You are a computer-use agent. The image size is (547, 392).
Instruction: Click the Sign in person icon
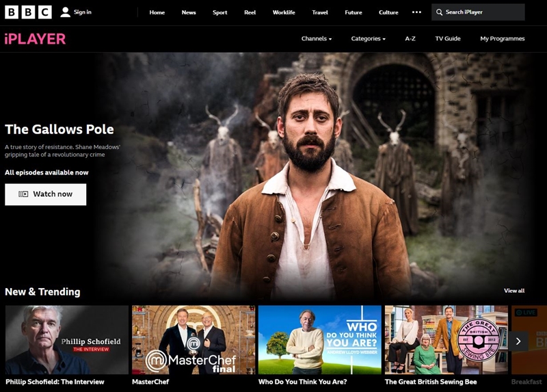tap(66, 12)
